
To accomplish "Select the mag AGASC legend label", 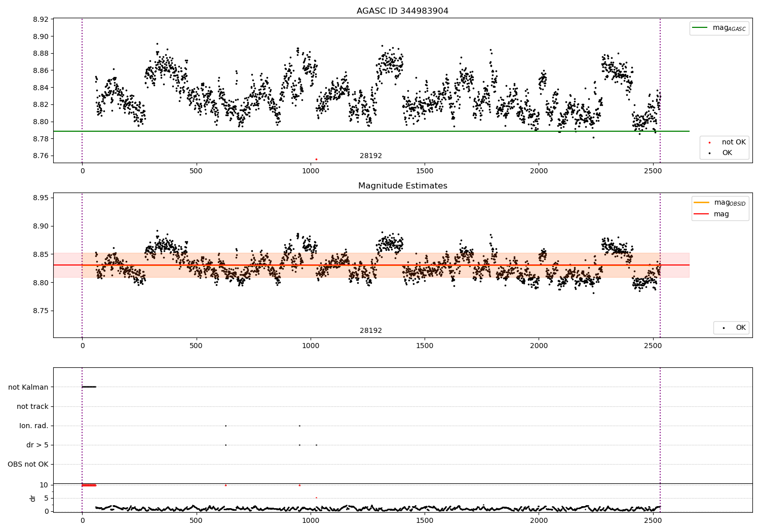I will 729,28.
